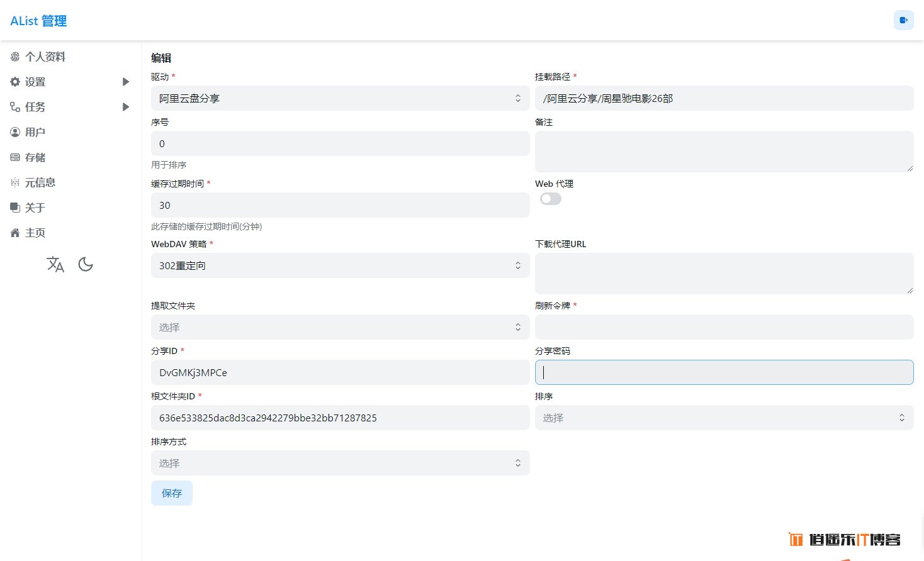
Task: Click the 用于排序 hint text
Action: click(169, 165)
